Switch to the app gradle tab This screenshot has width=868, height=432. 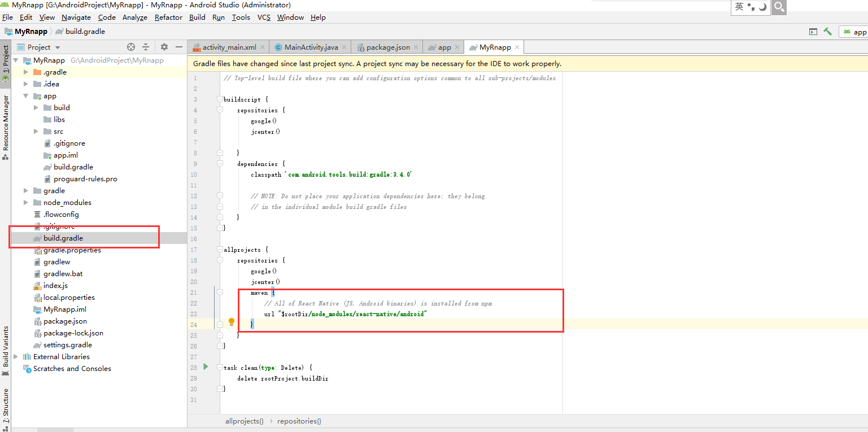[x=444, y=47]
